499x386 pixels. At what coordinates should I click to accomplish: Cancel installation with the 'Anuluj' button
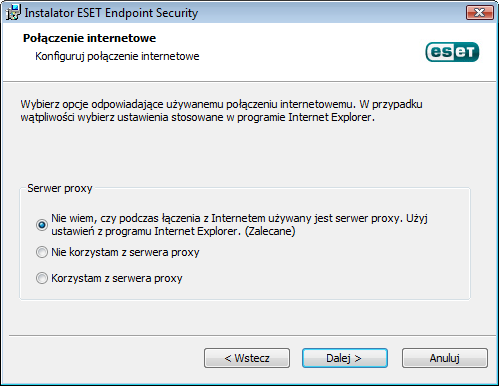445,358
